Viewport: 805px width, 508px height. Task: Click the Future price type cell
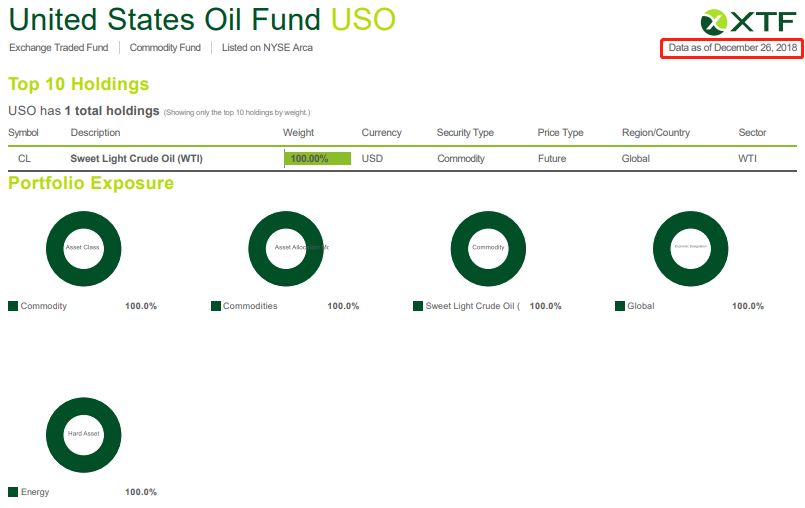click(x=552, y=159)
